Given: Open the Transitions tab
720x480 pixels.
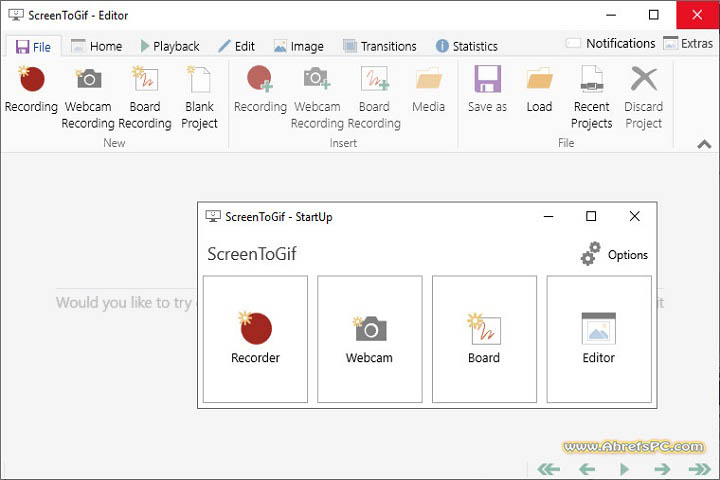Looking at the screenshot, I should coord(380,46).
